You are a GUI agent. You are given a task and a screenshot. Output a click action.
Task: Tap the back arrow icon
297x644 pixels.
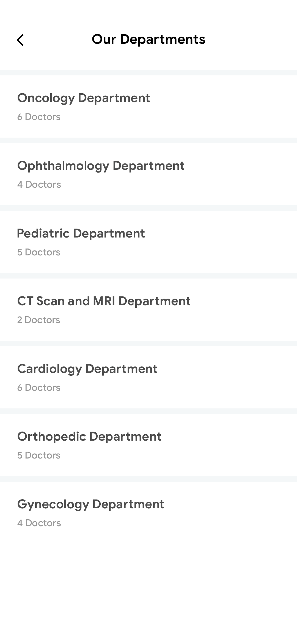tap(20, 40)
